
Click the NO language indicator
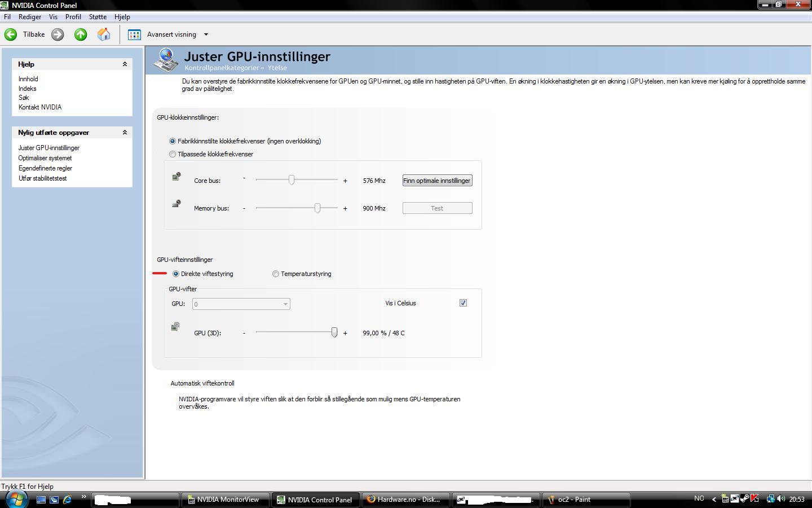(x=699, y=498)
